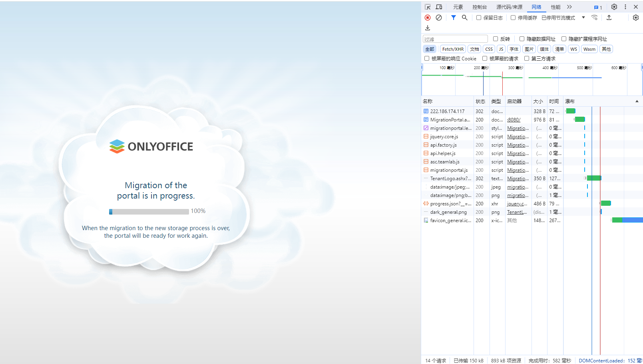The width and height of the screenshot is (643, 364).
Task: Select the dark_general.png request
Action: pyautogui.click(x=532, y=212)
